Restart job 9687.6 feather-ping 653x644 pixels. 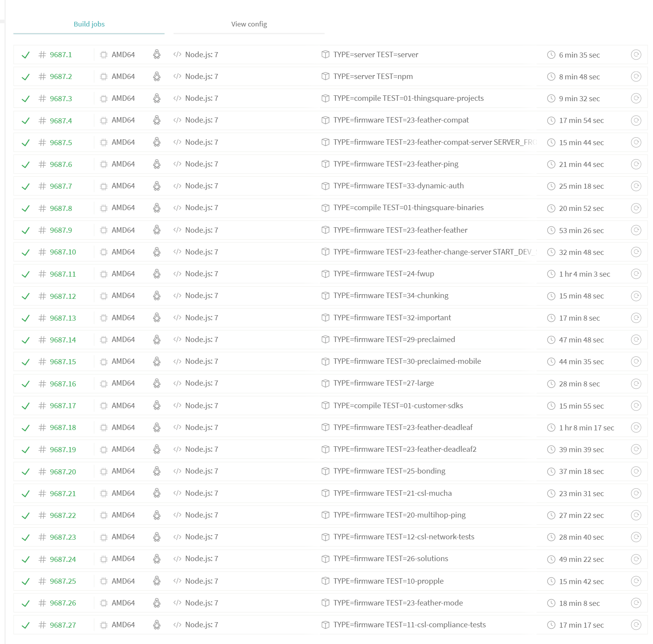(636, 164)
